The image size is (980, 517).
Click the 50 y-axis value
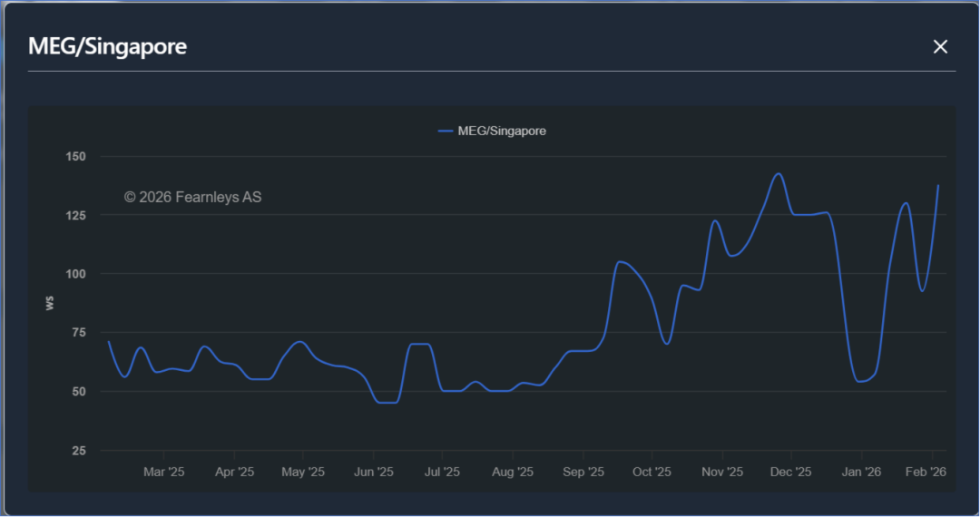tap(79, 392)
